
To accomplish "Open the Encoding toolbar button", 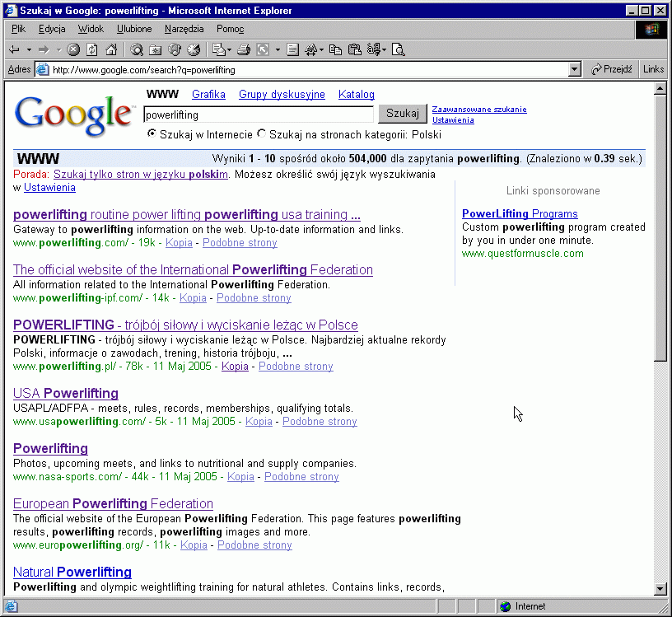I will point(376,49).
